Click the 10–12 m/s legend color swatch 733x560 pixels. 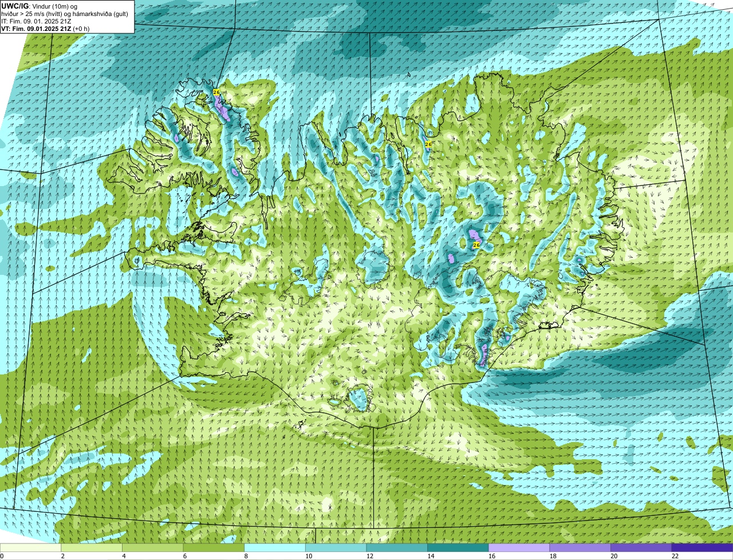coord(336,547)
